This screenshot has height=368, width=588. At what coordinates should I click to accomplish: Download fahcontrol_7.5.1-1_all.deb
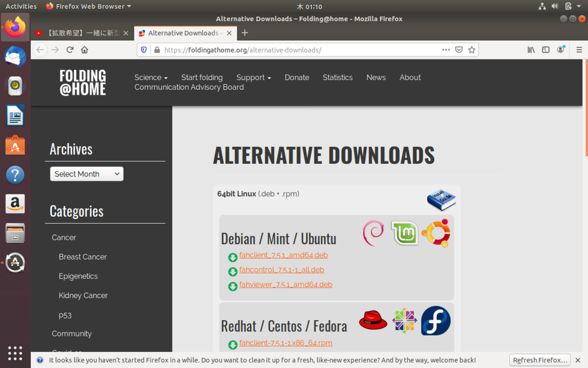pos(282,270)
